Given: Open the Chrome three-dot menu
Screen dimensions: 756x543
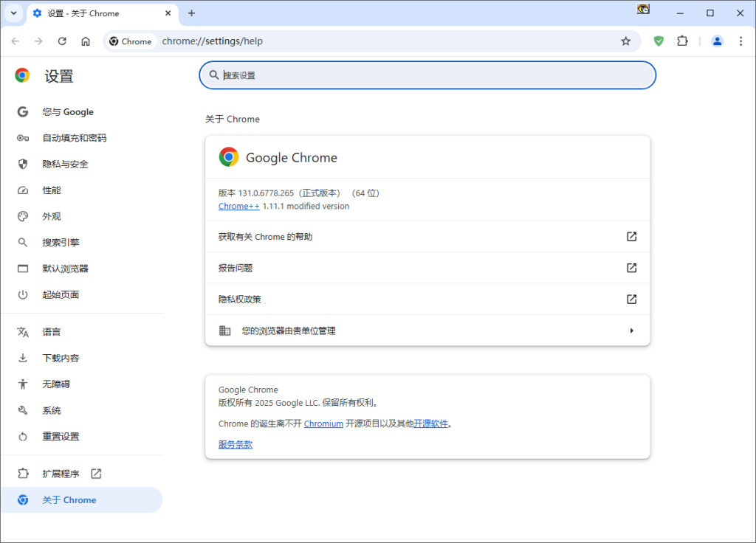Looking at the screenshot, I should pyautogui.click(x=741, y=41).
